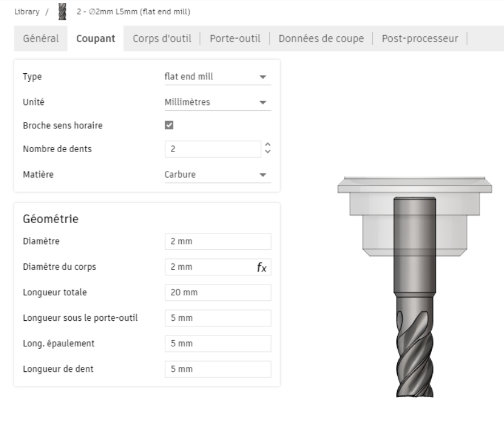Decrease Nombre de dents with down arrow
Viewport: 504px width, 423px height.
click(x=268, y=152)
